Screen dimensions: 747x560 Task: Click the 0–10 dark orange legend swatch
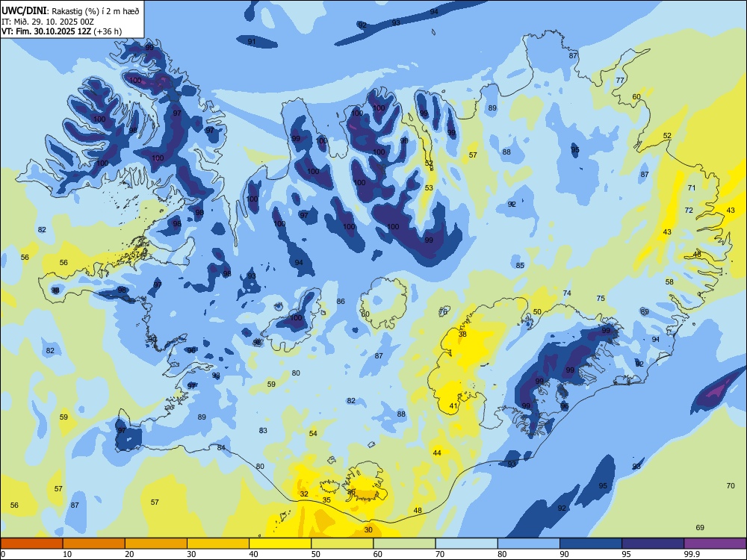tap(31, 544)
